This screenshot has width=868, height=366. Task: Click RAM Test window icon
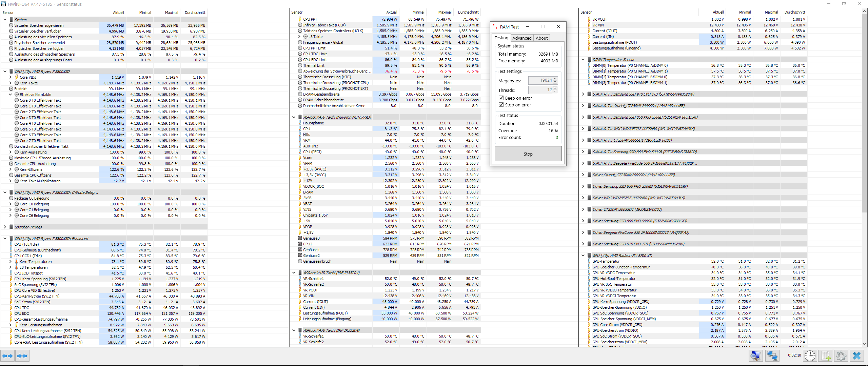click(x=495, y=26)
